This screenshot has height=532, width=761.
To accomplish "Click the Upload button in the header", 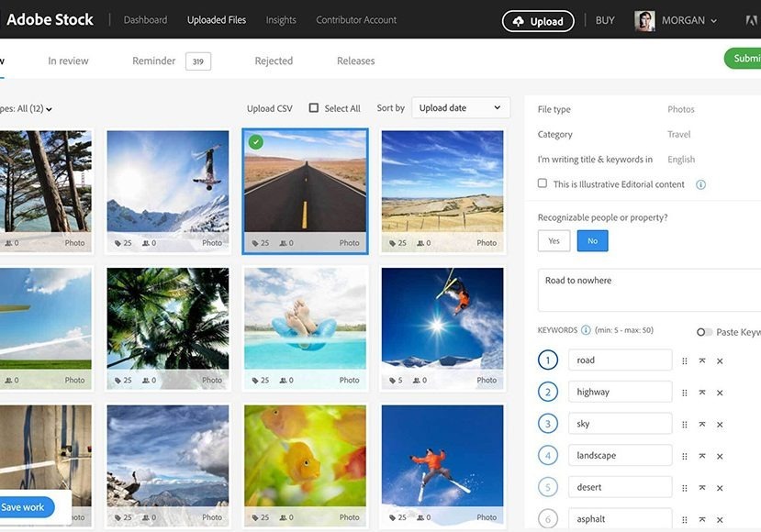I will point(538,21).
